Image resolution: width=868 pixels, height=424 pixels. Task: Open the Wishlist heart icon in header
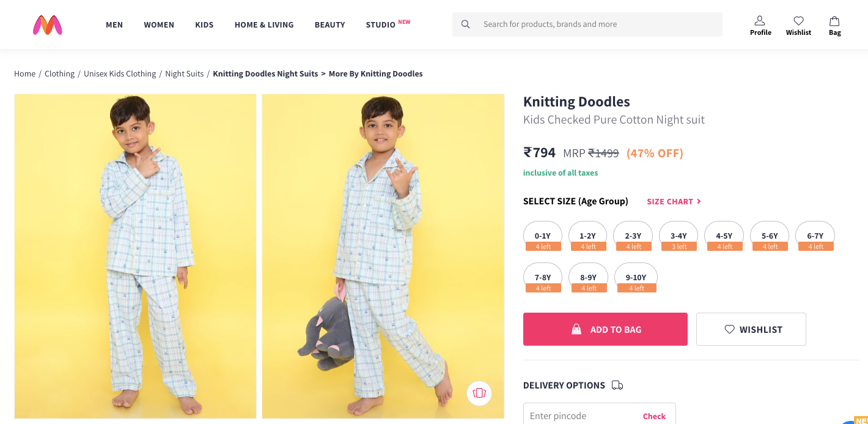tap(798, 21)
